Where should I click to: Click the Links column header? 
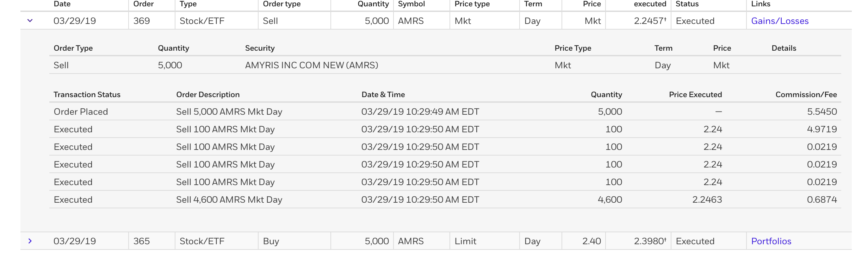761,4
